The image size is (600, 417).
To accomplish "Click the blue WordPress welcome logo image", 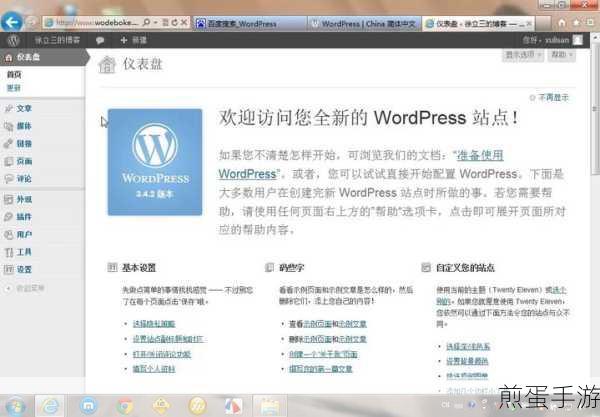I will point(155,162).
